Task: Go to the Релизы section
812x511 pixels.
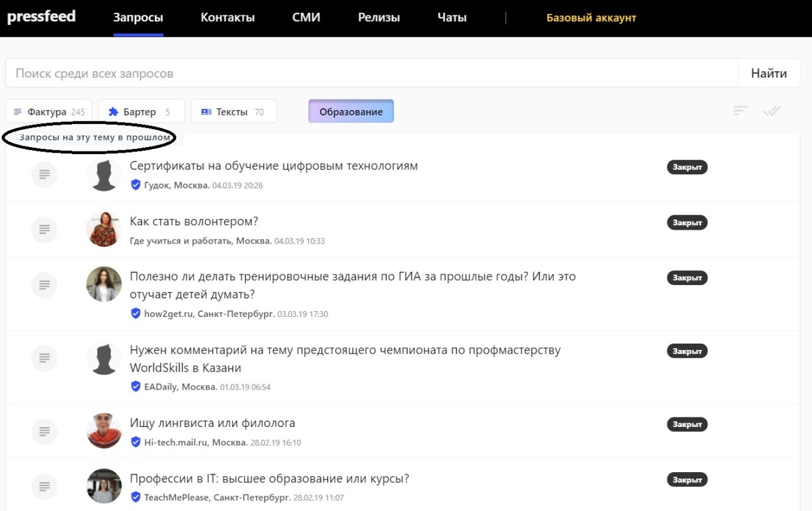Action: point(378,18)
